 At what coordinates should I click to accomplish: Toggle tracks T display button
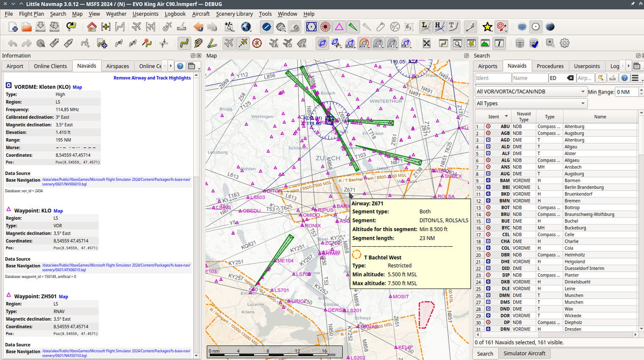click(454, 27)
